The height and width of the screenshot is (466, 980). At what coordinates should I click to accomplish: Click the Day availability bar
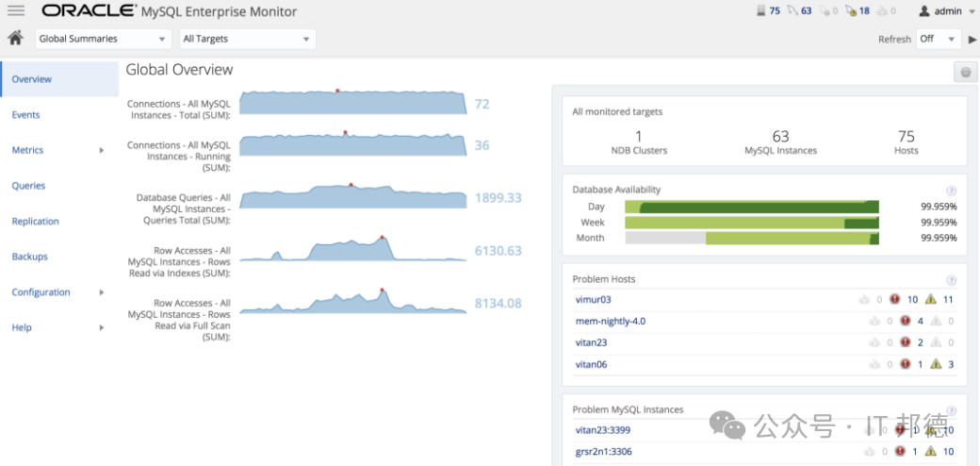click(x=752, y=207)
